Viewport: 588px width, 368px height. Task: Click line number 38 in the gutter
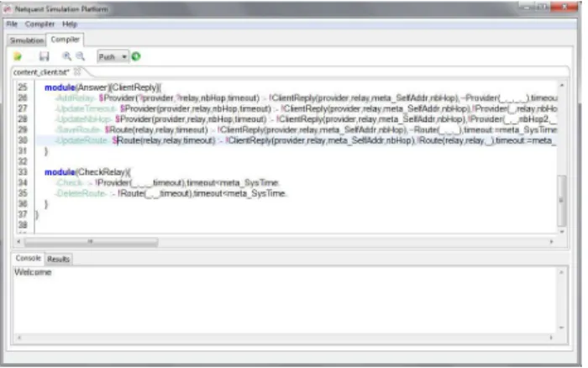tap(23, 224)
